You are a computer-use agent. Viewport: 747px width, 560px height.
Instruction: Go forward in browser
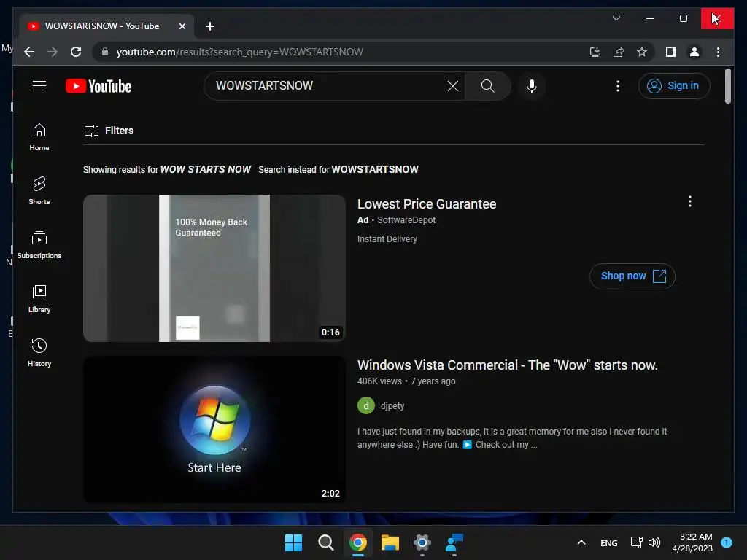(x=53, y=52)
